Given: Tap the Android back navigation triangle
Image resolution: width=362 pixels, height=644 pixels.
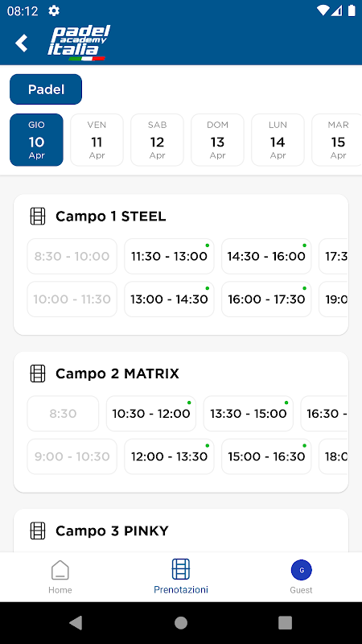Looking at the screenshot, I should pyautogui.click(x=76, y=622).
